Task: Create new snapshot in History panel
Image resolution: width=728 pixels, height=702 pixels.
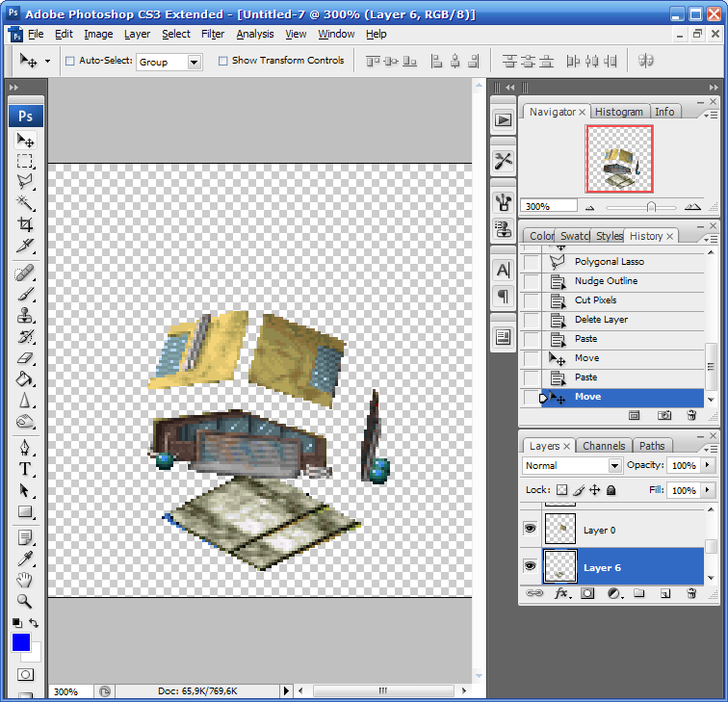Action: coord(663,415)
